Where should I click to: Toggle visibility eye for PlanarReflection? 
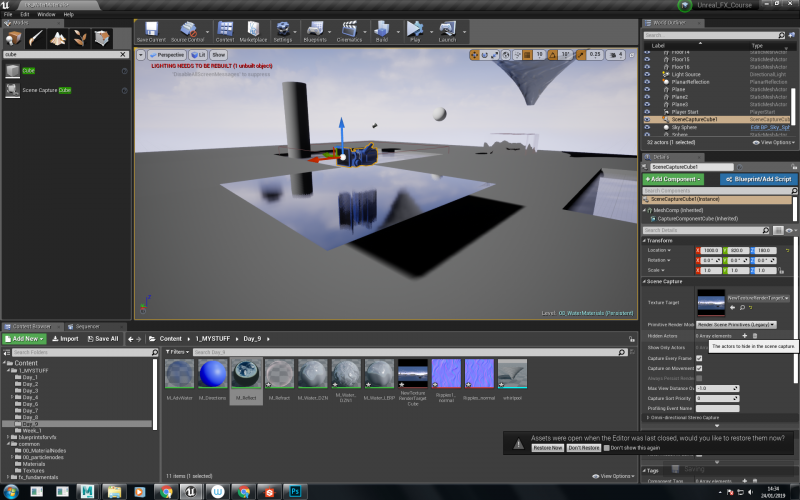tap(647, 82)
